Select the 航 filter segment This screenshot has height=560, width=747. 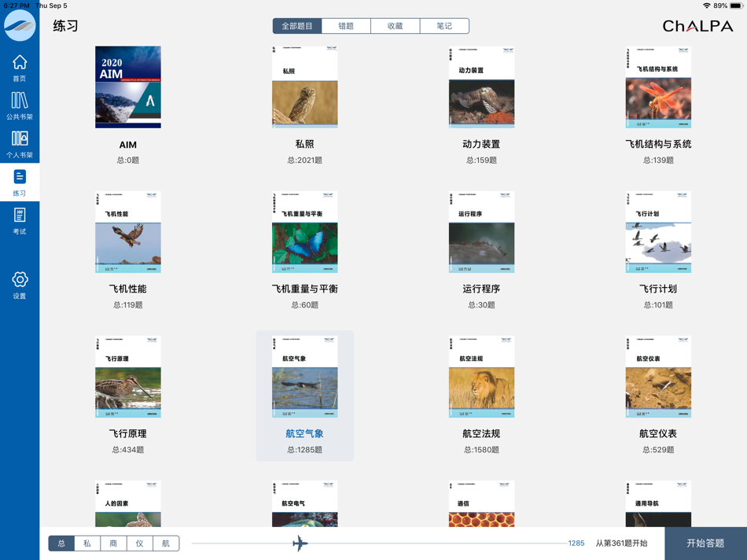pos(166,543)
